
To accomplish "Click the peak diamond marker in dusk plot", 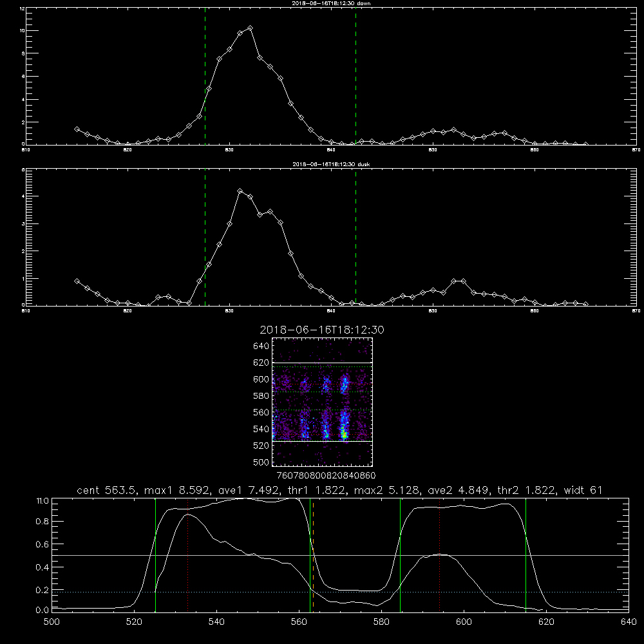I will click(x=240, y=191).
